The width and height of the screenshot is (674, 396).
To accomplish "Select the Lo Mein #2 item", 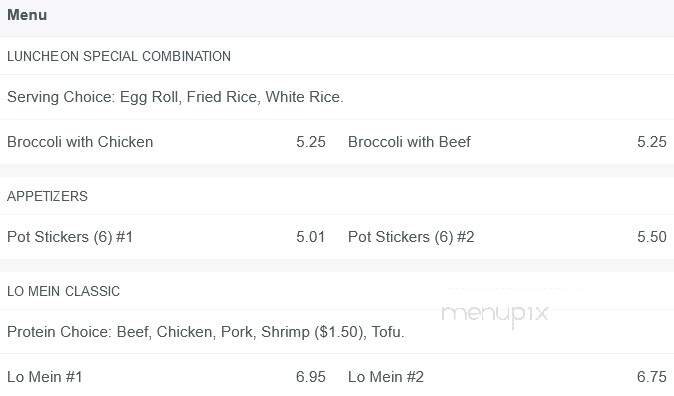I will point(386,377).
